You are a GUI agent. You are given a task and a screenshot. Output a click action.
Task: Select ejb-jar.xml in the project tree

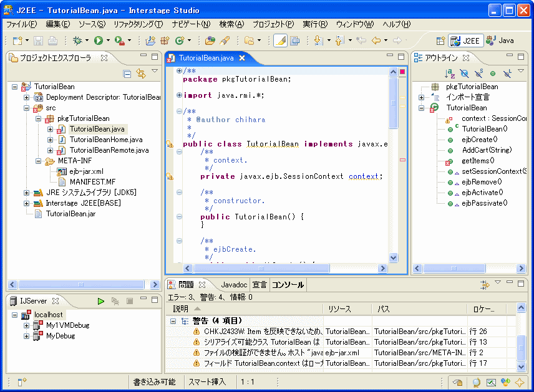86,171
